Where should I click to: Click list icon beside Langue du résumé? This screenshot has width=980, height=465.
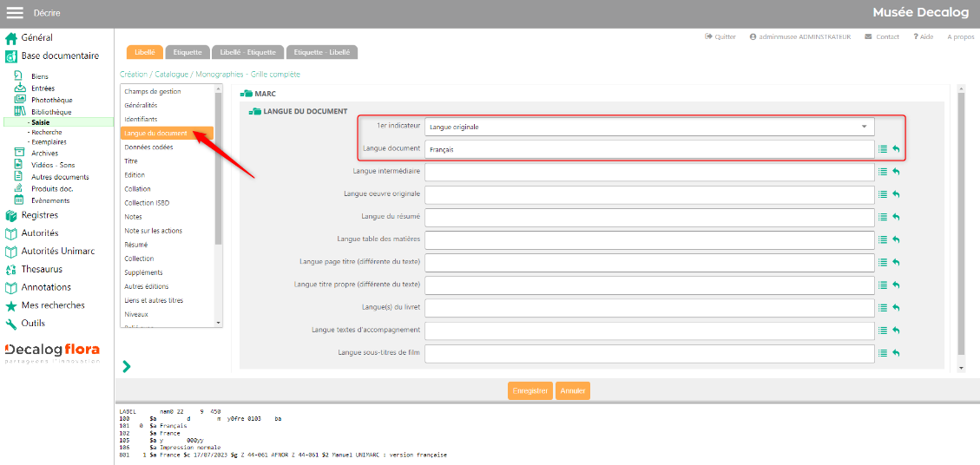(x=883, y=217)
